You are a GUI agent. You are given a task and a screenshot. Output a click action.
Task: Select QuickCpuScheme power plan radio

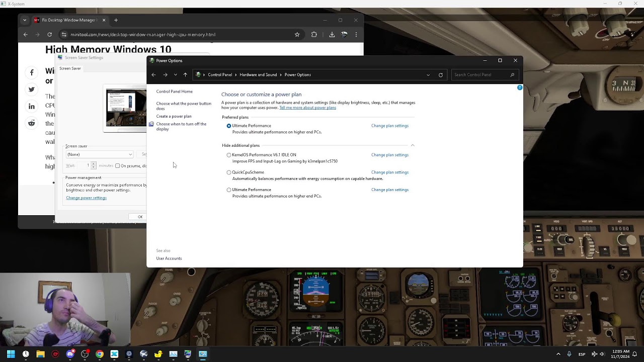(x=229, y=172)
